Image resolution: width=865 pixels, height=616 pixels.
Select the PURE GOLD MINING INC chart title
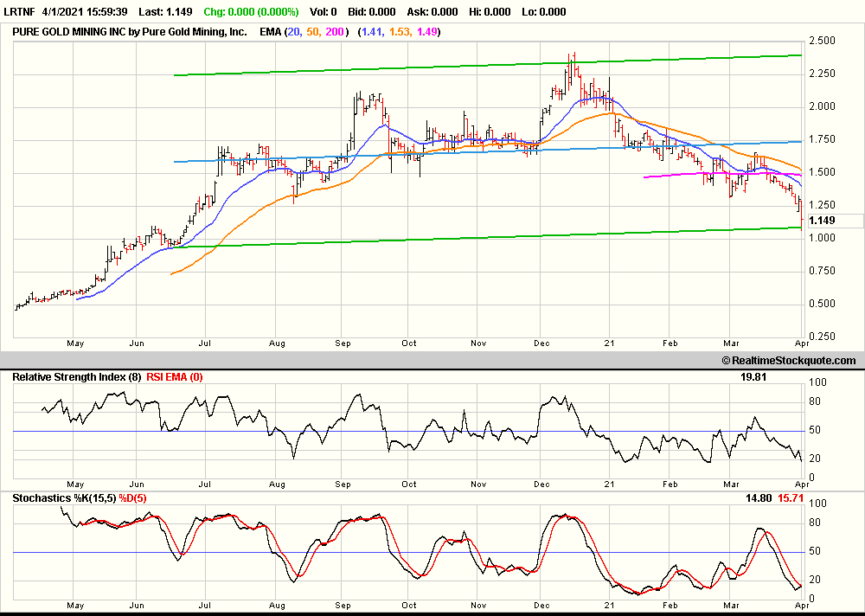(x=130, y=32)
